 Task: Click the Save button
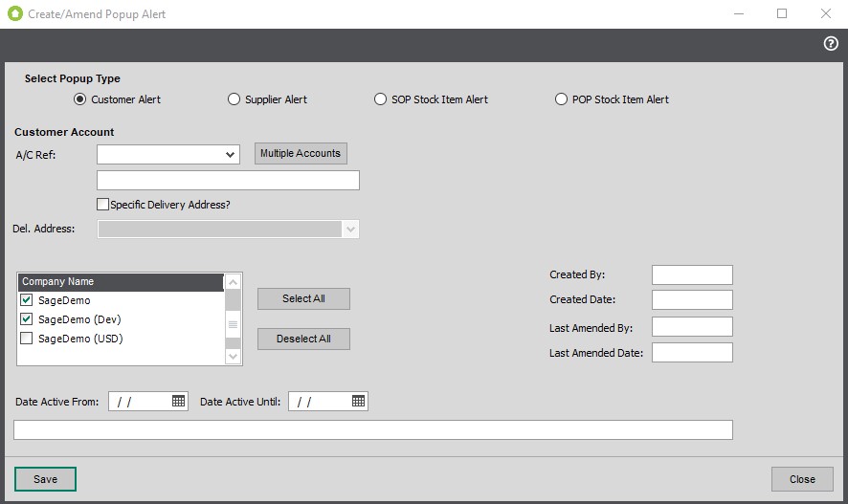(45, 479)
